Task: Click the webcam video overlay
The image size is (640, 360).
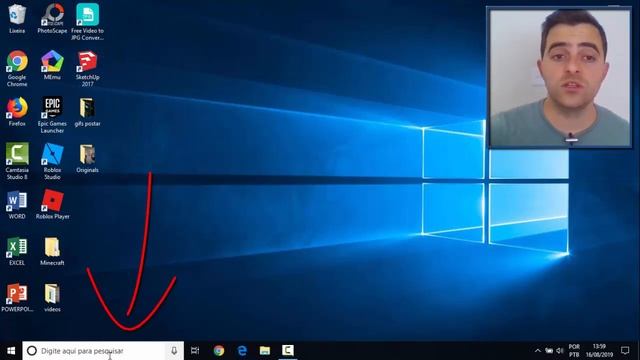Action: [560, 78]
